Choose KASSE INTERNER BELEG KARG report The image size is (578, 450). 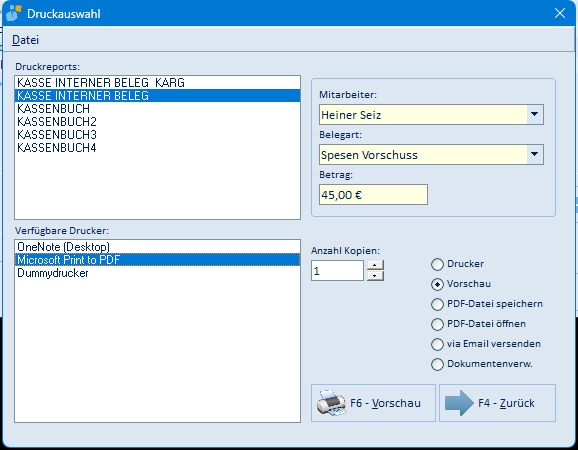pos(157,83)
